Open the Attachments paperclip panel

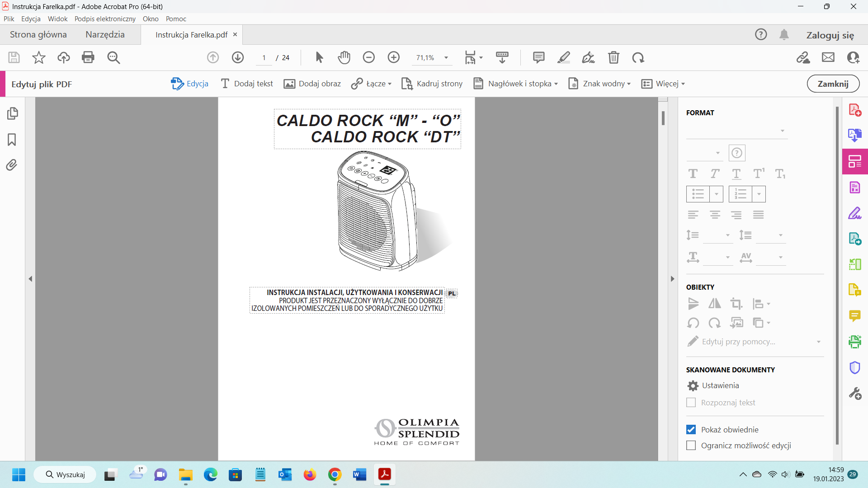click(12, 165)
